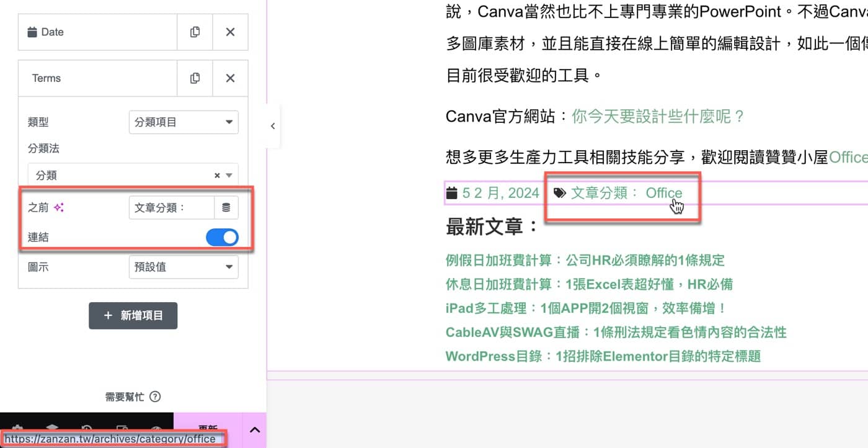The image size is (868, 448).
Task: Click the 新增項目 button
Action: [x=133, y=315]
